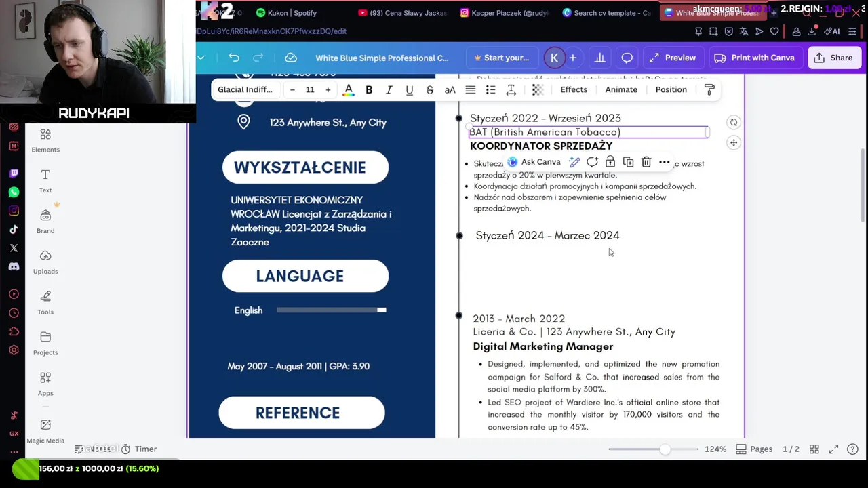Open the Share menu
Image resolution: width=868 pixels, height=488 pixels.
[834, 58]
